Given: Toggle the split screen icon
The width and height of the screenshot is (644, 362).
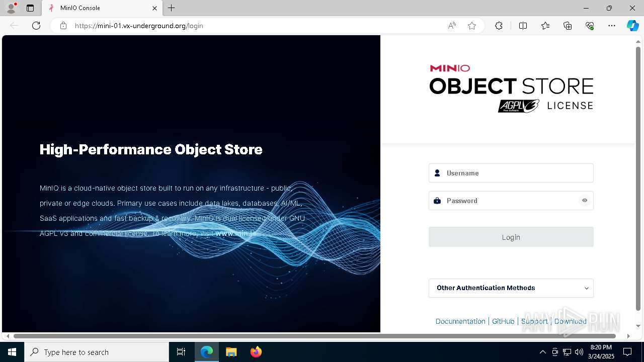Looking at the screenshot, I should (523, 26).
